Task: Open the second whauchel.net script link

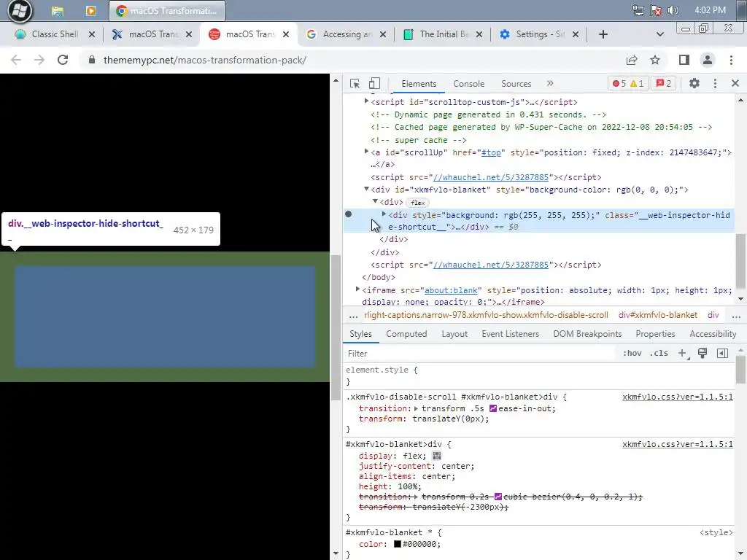Action: click(491, 265)
